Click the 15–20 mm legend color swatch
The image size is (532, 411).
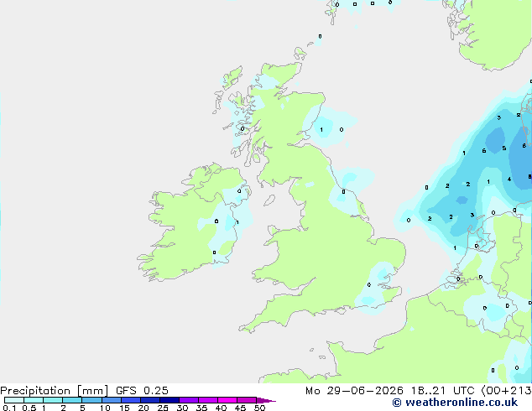pyautogui.click(x=131, y=400)
